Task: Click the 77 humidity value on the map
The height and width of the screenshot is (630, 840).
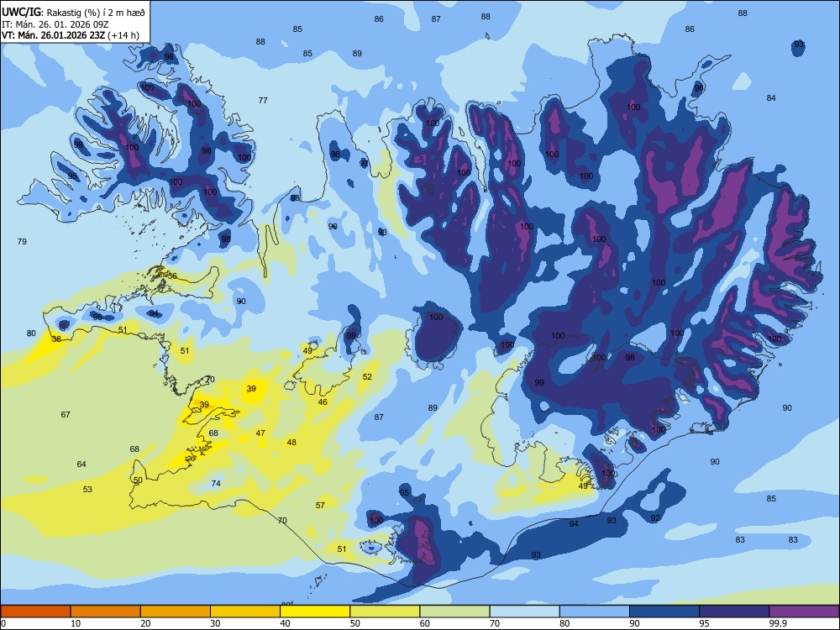Action: pyautogui.click(x=263, y=100)
